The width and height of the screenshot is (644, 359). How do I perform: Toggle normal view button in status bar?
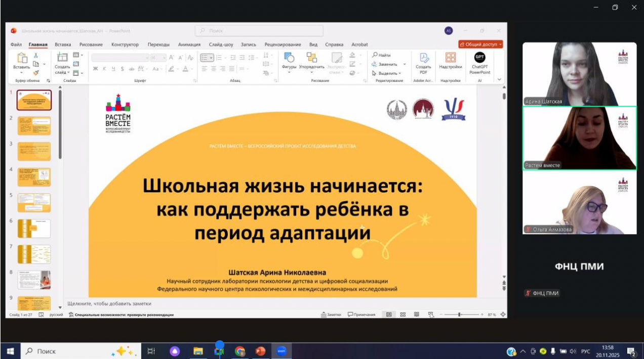click(x=389, y=315)
